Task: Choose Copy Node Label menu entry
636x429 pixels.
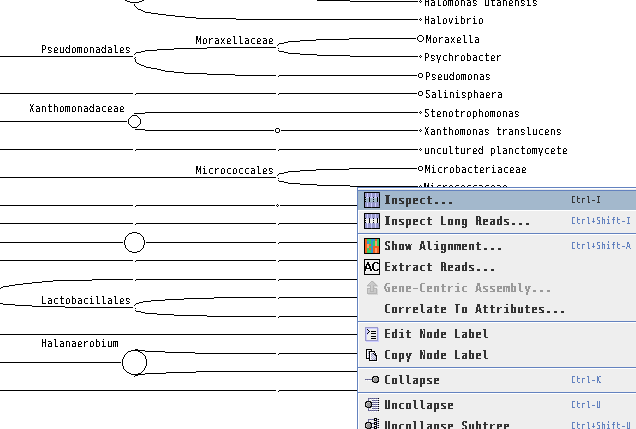Action: click(x=496, y=355)
